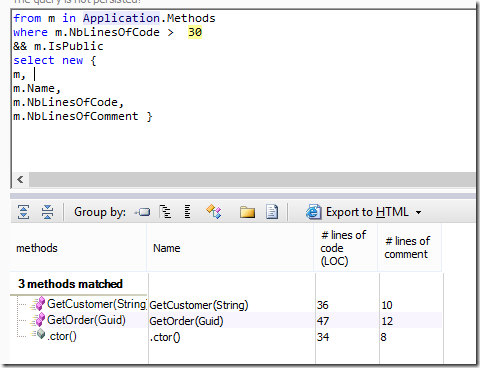Click LOC value 34
The image size is (480, 368).
[323, 337]
